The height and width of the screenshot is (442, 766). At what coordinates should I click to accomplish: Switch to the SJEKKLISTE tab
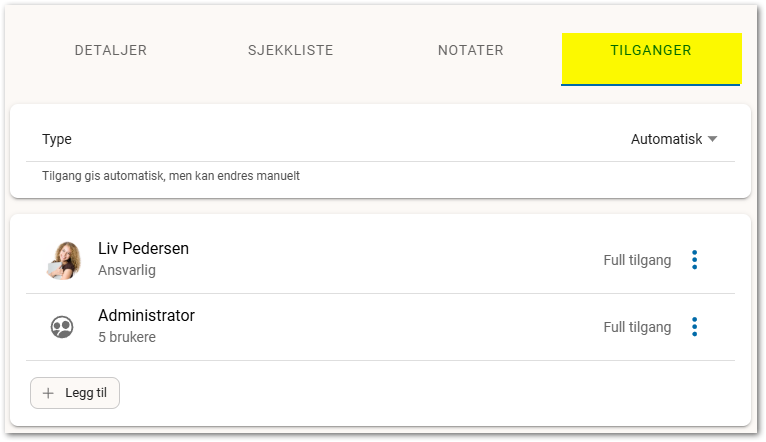(291, 50)
